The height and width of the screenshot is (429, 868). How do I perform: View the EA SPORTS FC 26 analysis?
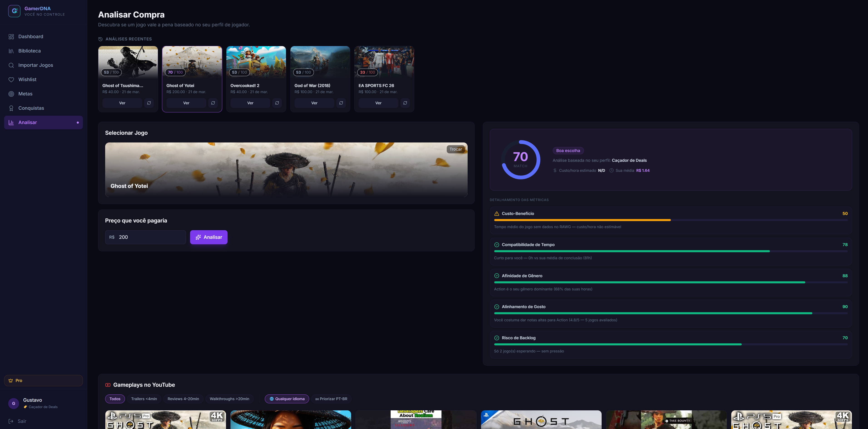click(378, 103)
